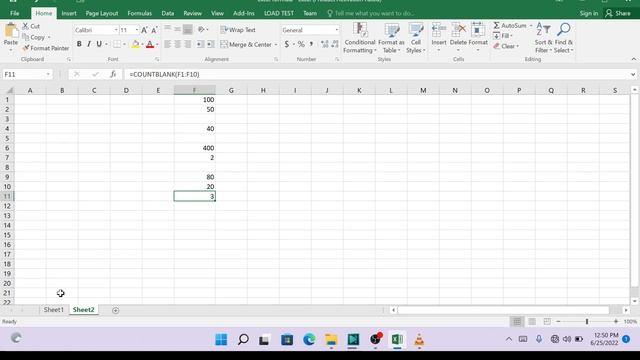The width and height of the screenshot is (640, 360).
Task: Click the Tell me what you want field
Action: coord(371,13)
